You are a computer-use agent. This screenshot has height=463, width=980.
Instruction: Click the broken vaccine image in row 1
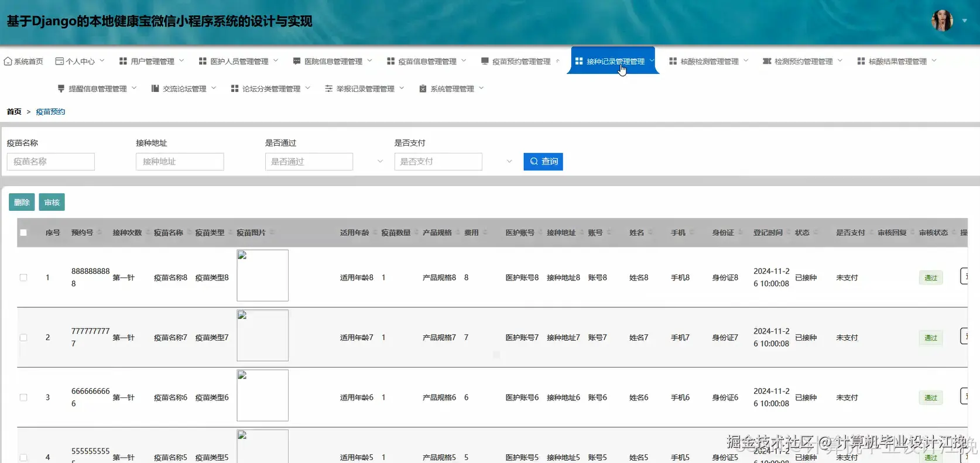pyautogui.click(x=262, y=276)
